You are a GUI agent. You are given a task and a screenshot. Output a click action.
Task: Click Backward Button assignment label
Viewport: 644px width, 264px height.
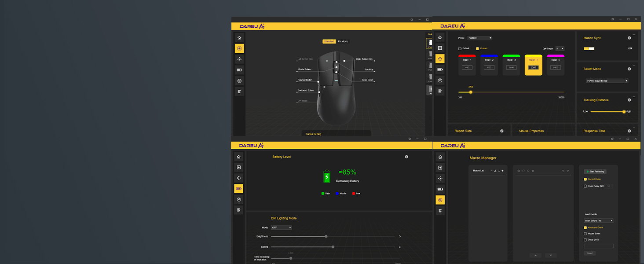click(306, 90)
